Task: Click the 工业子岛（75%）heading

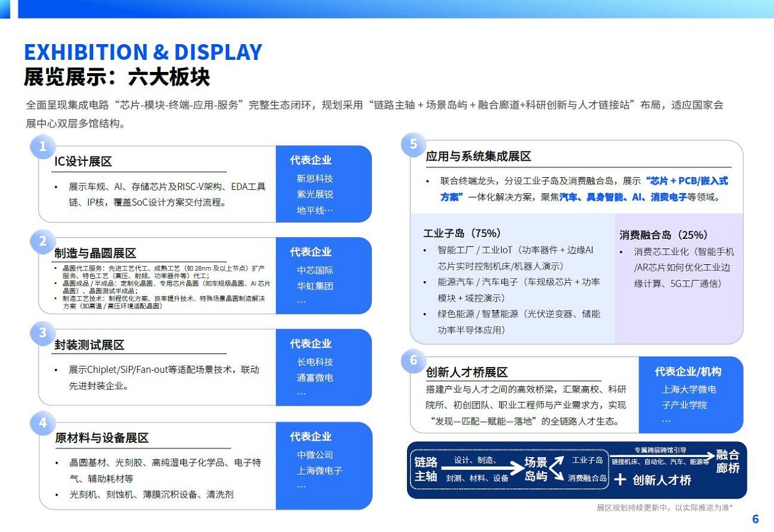Action: pyautogui.click(x=462, y=233)
